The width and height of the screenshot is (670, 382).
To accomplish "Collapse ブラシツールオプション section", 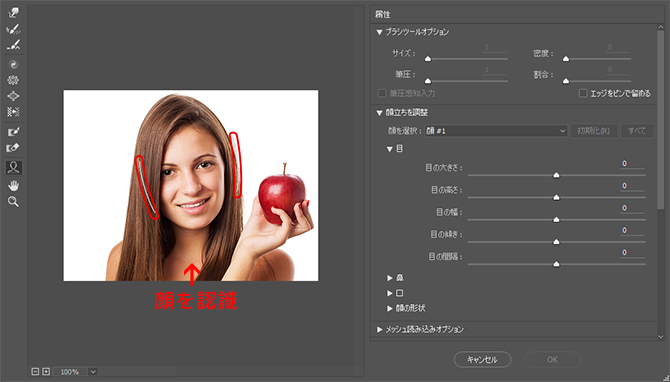I will click(379, 32).
